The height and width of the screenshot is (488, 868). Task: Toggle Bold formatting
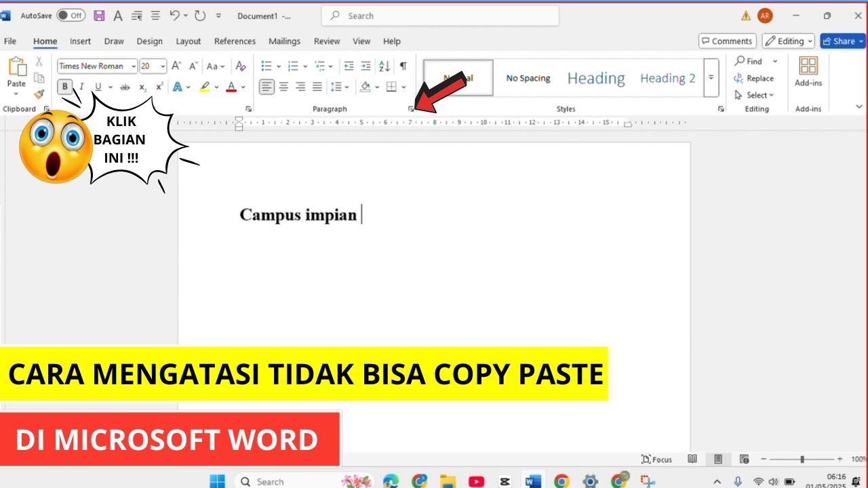65,87
